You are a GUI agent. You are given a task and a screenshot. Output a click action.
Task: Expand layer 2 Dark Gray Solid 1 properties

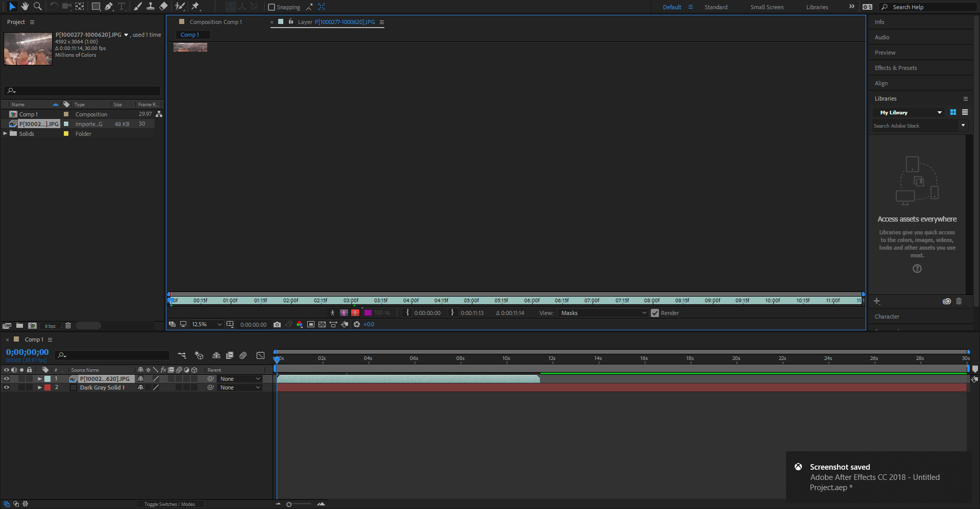[x=39, y=387]
